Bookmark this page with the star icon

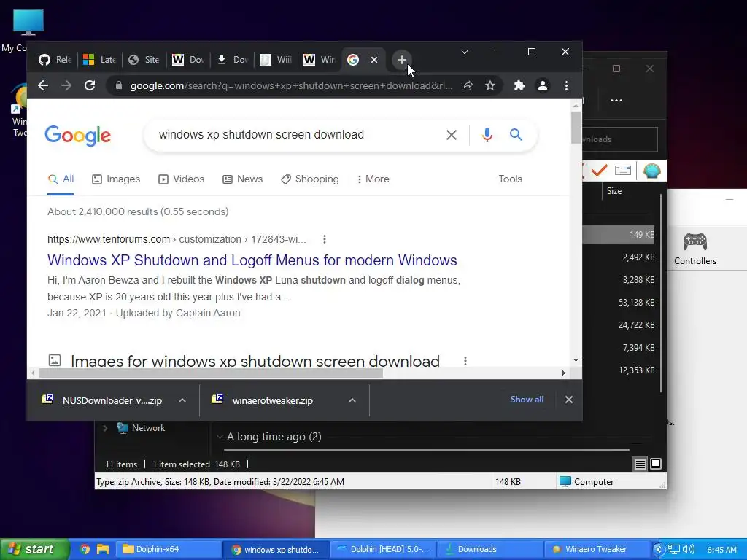click(489, 86)
